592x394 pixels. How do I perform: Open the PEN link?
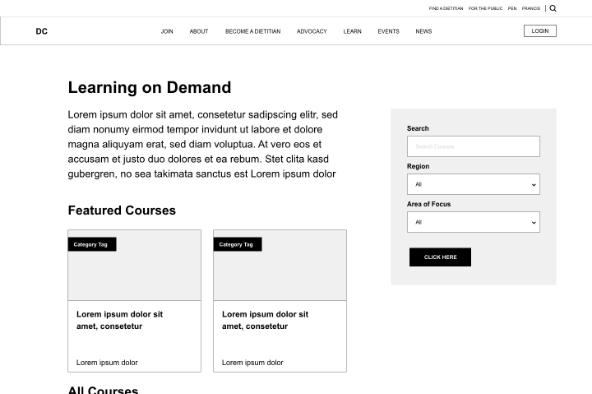[x=512, y=8]
